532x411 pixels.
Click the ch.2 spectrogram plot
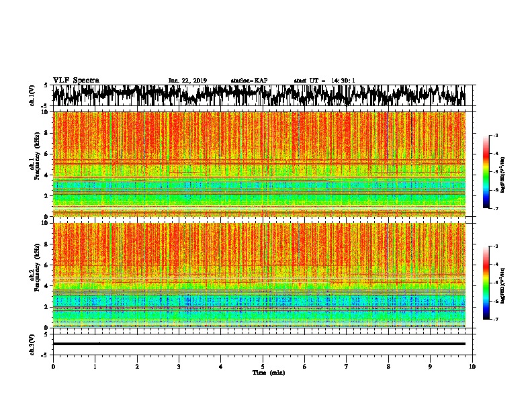tap(259, 275)
